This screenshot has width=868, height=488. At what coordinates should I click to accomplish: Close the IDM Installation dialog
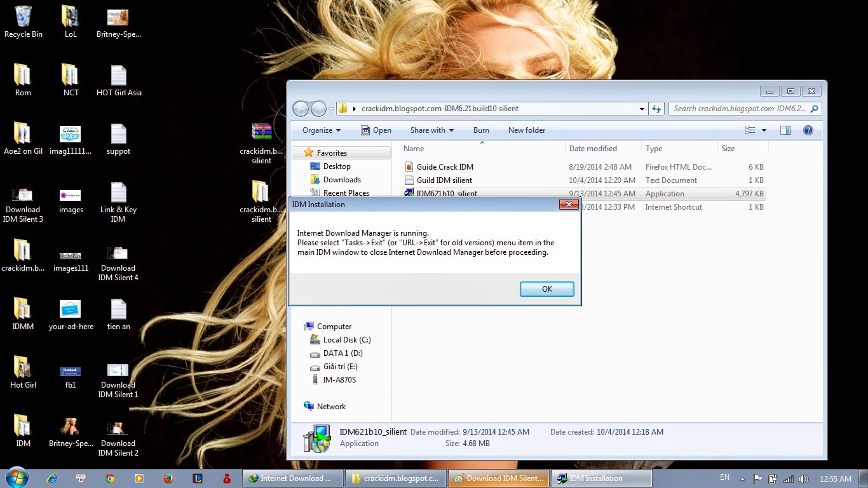[x=568, y=205]
